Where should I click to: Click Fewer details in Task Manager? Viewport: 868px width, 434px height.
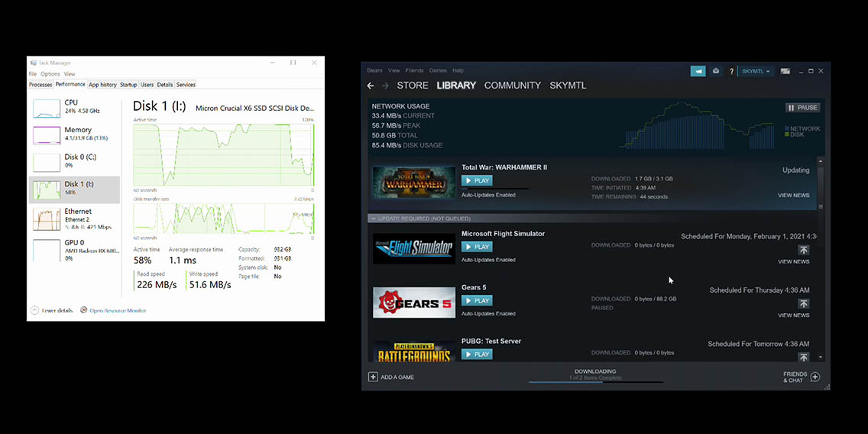click(x=51, y=310)
